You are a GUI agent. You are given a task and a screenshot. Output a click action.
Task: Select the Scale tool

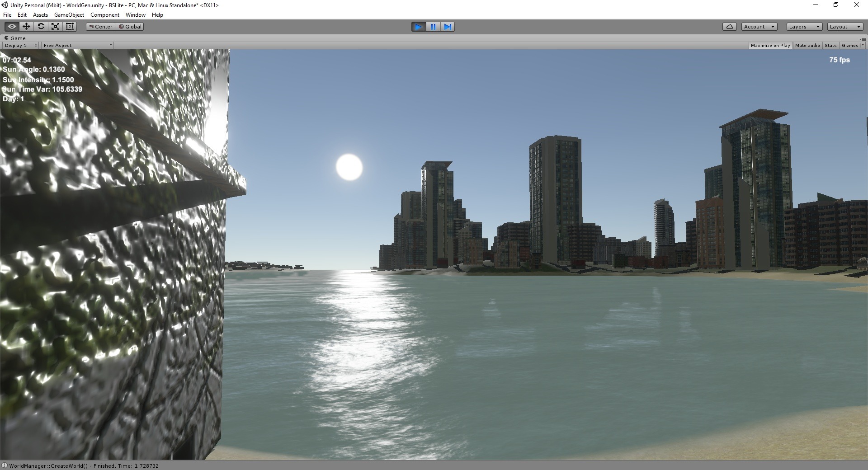55,27
